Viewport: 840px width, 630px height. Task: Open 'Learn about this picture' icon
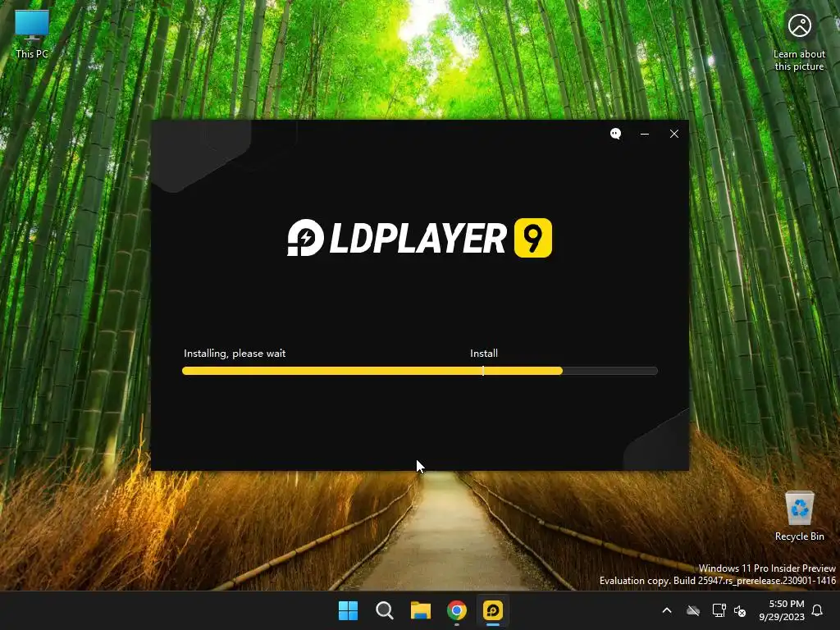click(x=799, y=42)
